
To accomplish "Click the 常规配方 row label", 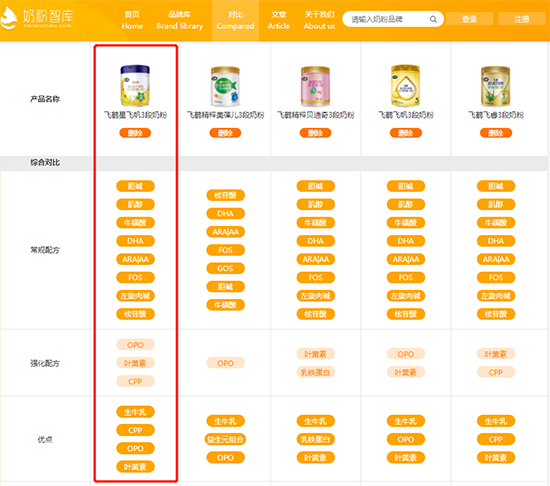I will point(45,250).
